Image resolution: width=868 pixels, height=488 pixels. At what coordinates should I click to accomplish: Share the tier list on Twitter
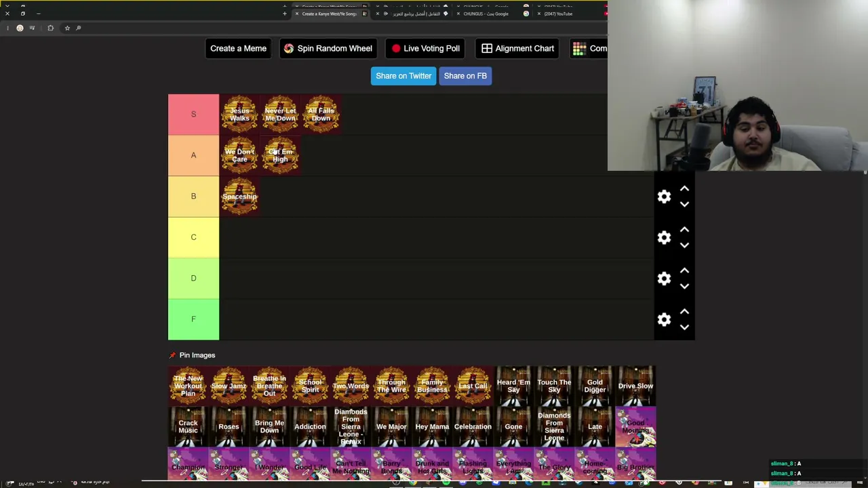pos(403,76)
